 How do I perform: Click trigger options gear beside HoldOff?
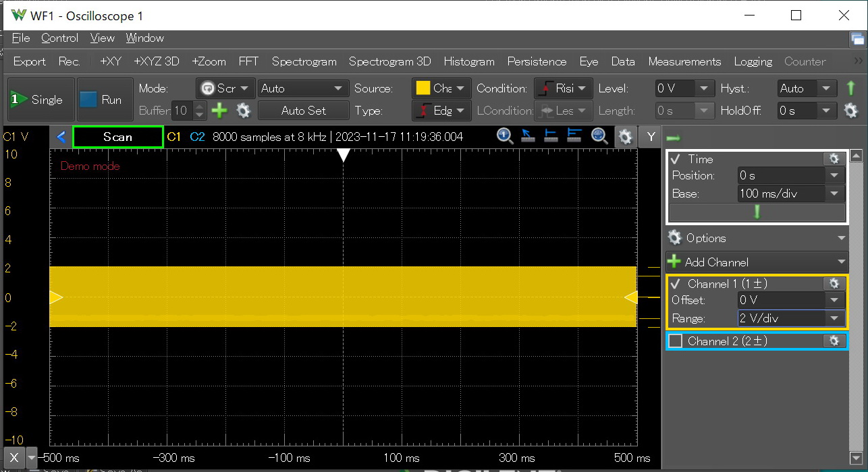point(850,111)
